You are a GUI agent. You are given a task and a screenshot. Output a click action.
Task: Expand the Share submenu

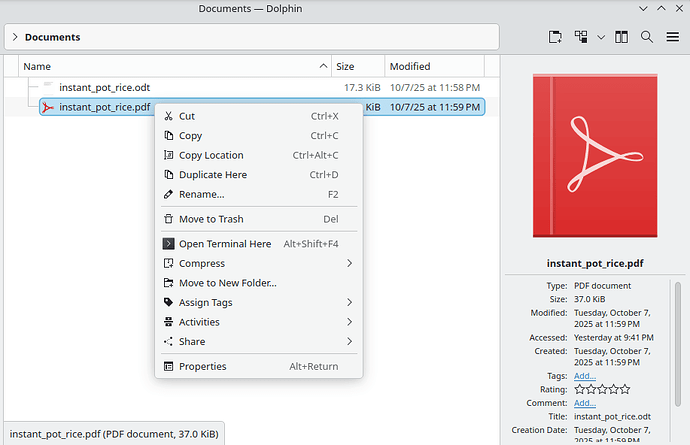click(258, 341)
